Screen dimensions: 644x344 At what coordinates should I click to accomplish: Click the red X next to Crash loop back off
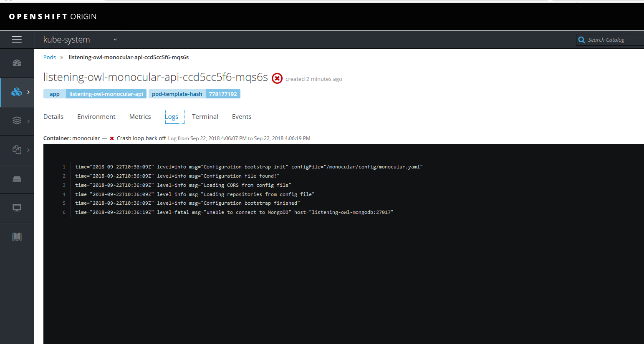[x=111, y=138]
